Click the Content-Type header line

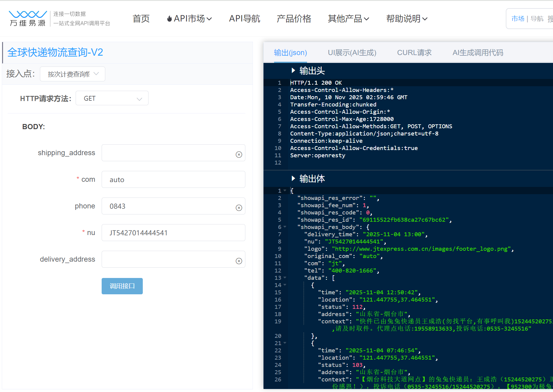[x=364, y=133]
